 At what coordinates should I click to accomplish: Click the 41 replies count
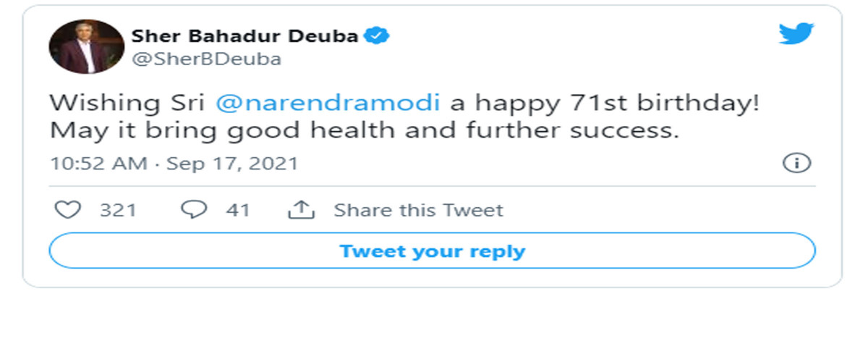237,211
